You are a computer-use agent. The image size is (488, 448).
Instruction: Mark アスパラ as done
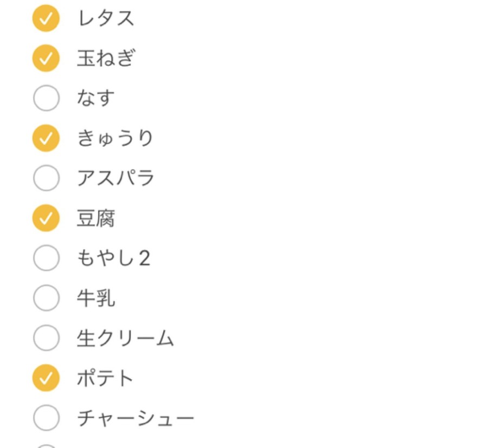[x=46, y=178]
